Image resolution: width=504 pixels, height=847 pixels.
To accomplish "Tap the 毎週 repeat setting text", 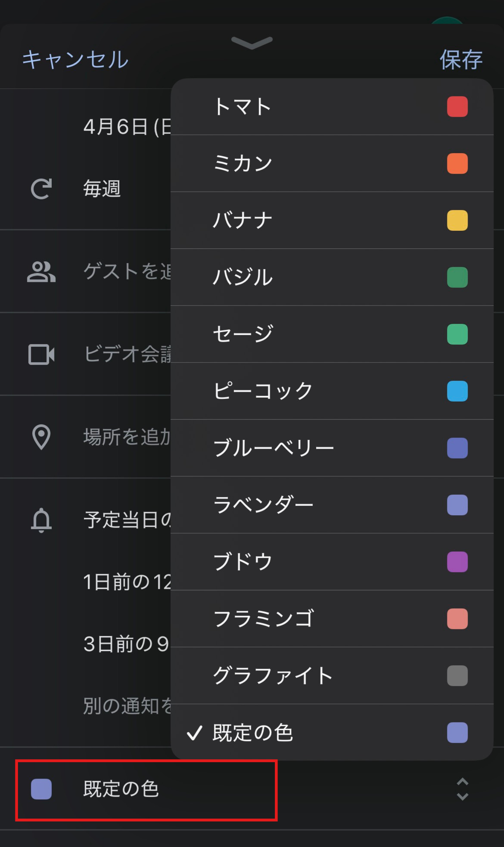I will point(102,189).
